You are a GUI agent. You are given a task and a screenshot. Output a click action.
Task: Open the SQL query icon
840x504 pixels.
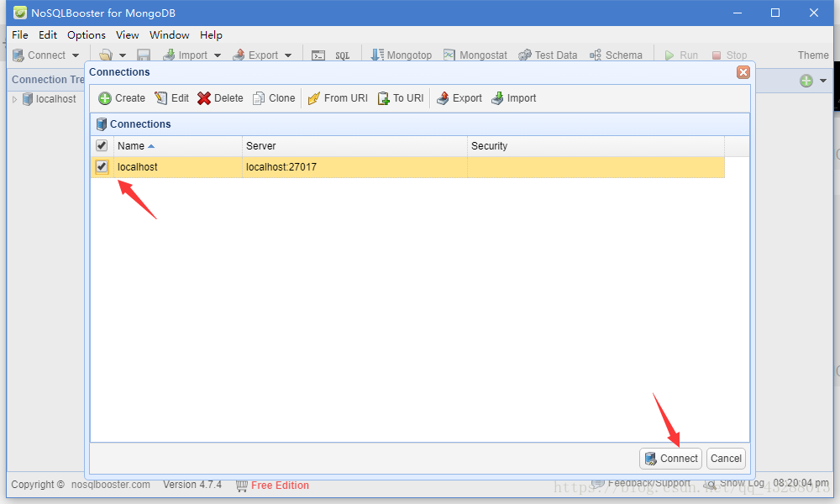click(343, 55)
